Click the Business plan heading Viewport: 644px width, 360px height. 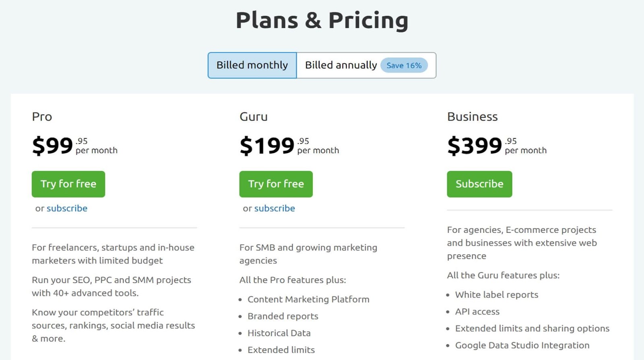point(473,117)
